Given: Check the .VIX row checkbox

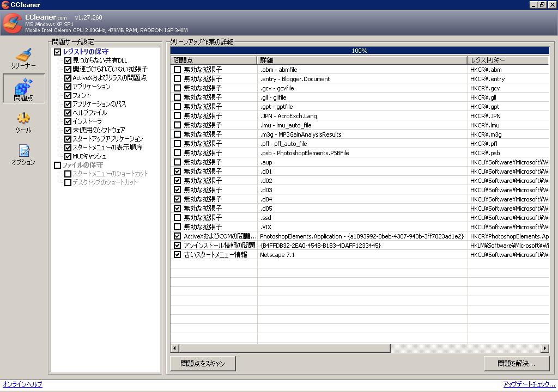Looking at the screenshot, I should pyautogui.click(x=177, y=226).
